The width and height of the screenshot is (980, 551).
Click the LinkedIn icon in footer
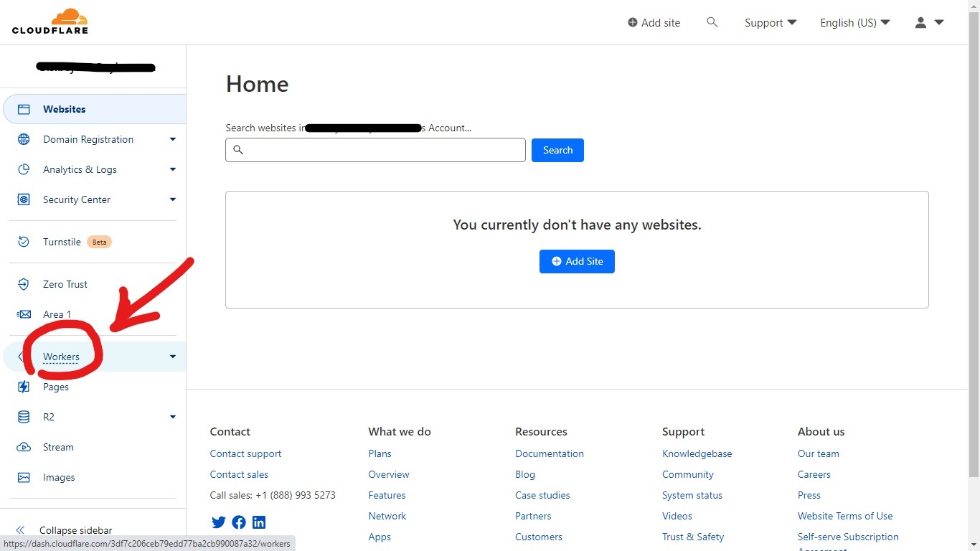pos(259,522)
